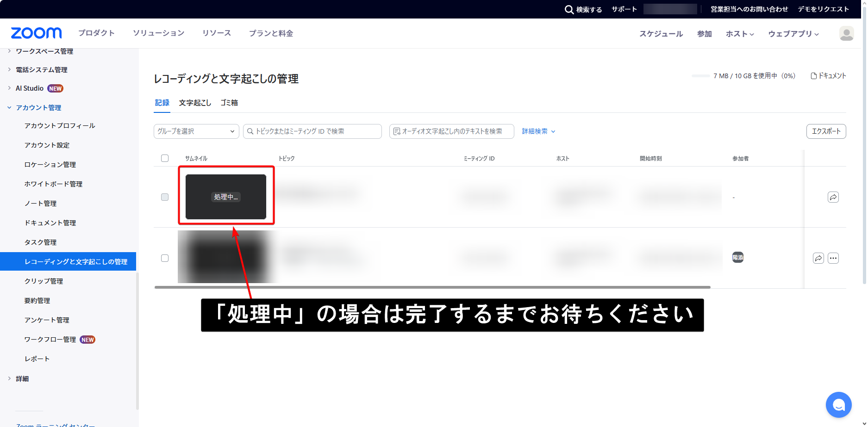Open the グループを選択 dropdown

pyautogui.click(x=196, y=131)
